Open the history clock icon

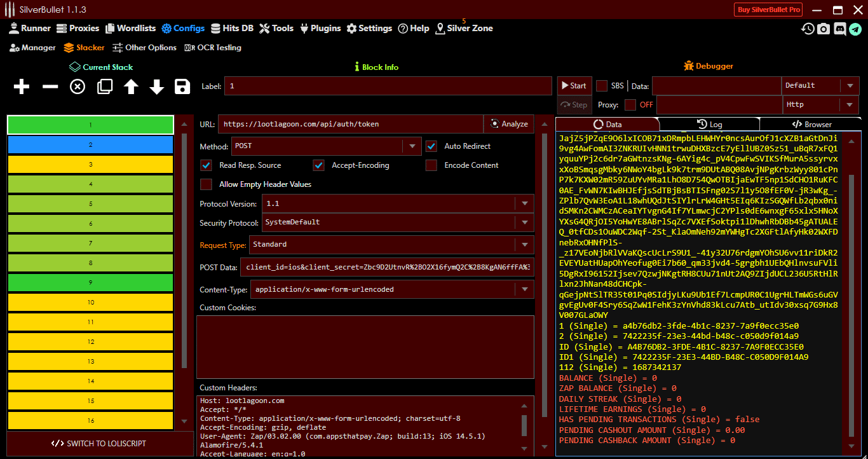pyautogui.click(x=807, y=29)
